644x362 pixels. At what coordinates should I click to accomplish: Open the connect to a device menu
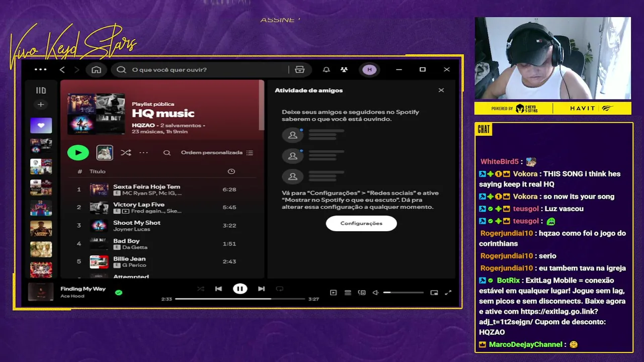click(x=362, y=293)
